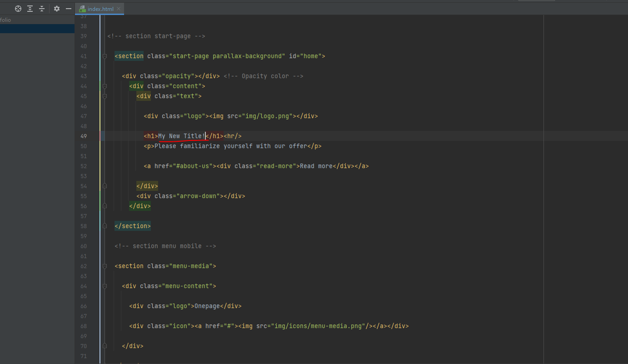
Task: Click the Expand All icon in project panel
Action: [30, 9]
